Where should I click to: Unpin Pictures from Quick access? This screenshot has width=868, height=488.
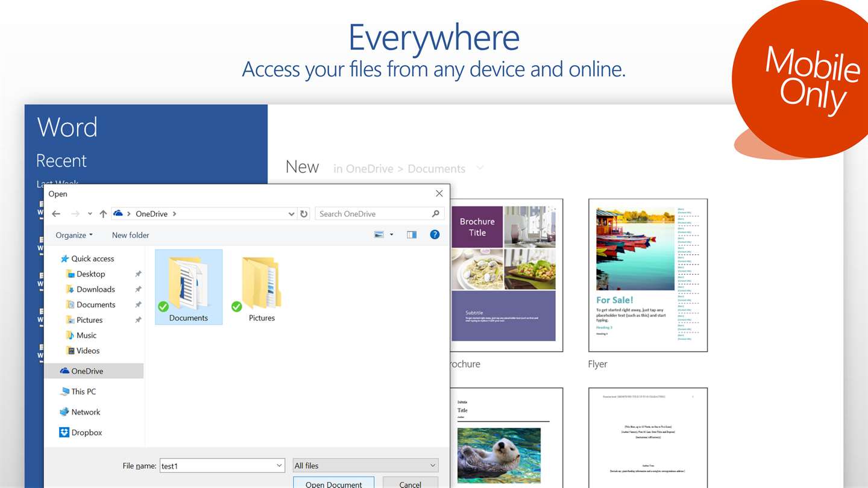(138, 320)
